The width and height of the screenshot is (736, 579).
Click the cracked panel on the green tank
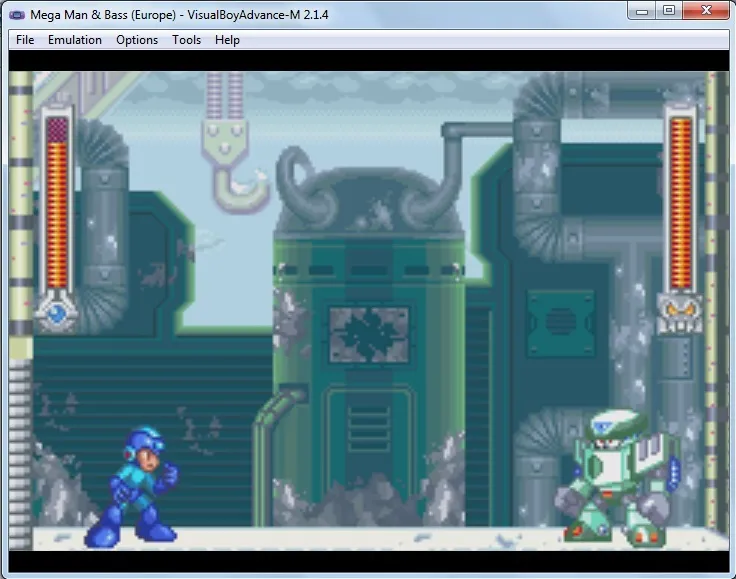pos(368,335)
